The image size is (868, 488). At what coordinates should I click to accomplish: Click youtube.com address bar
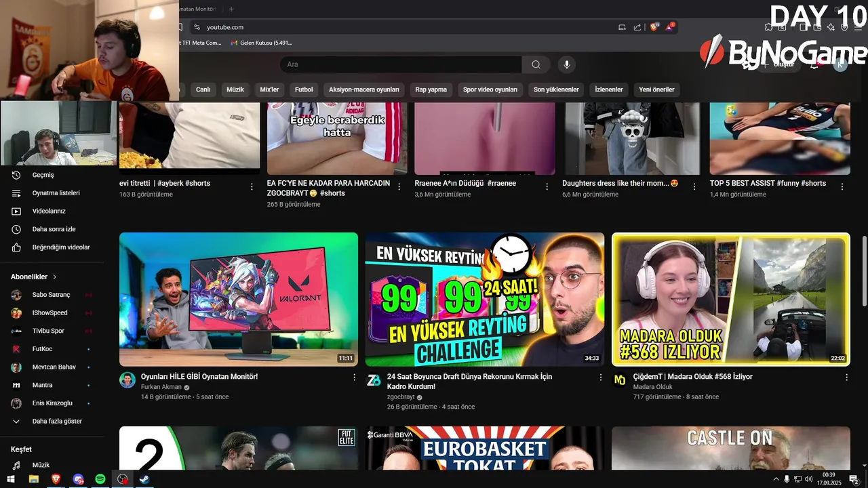225,27
